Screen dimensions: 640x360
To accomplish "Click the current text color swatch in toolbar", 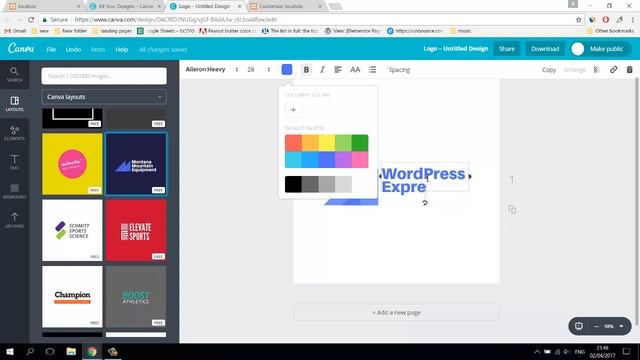I will point(287,69).
